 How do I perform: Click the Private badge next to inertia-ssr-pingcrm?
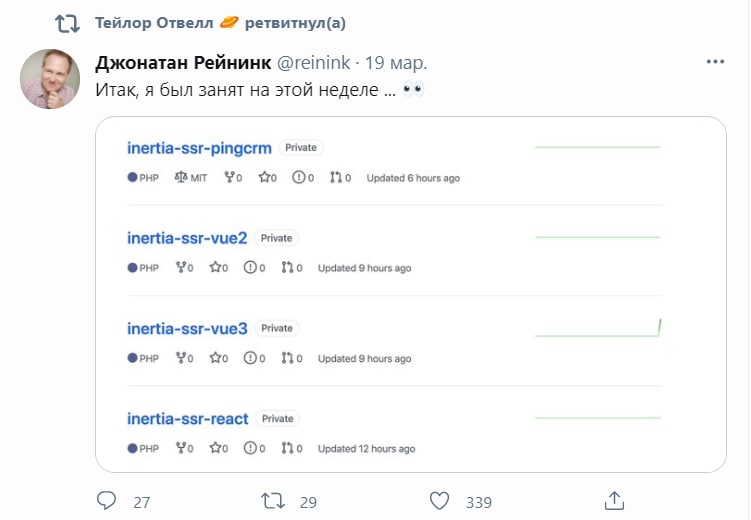(x=301, y=147)
